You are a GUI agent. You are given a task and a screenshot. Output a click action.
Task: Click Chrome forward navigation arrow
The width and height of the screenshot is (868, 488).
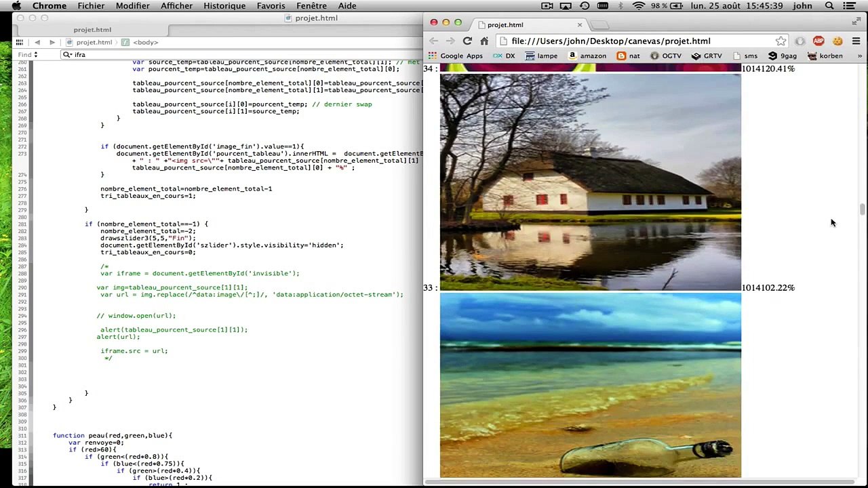[x=450, y=41]
